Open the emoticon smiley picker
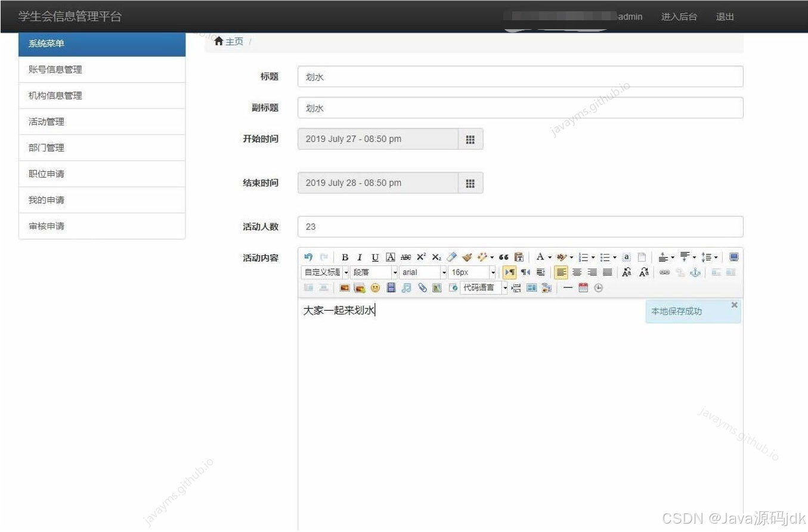808x532 pixels. pyautogui.click(x=375, y=287)
